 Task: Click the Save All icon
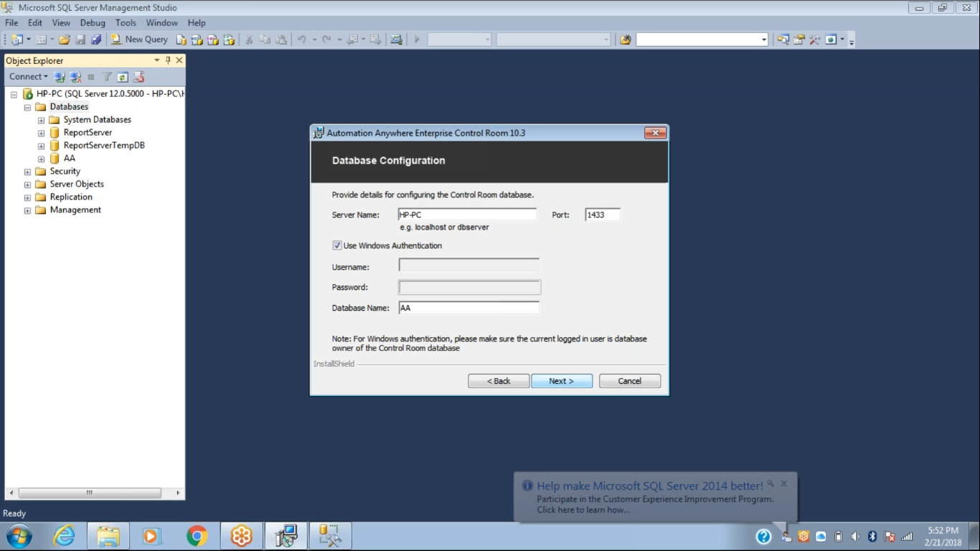point(96,39)
